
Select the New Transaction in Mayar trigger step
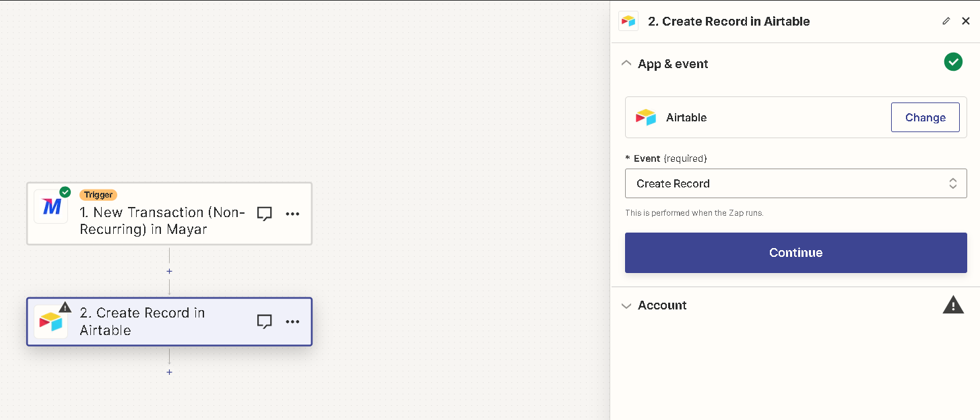169,214
